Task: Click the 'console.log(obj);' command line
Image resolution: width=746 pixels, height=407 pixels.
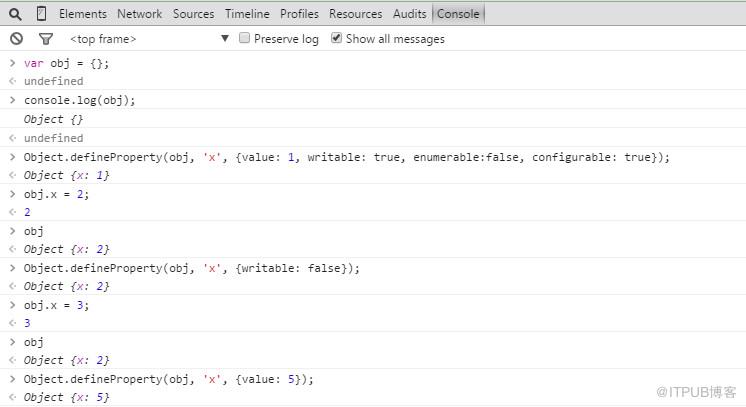Action: point(79,100)
